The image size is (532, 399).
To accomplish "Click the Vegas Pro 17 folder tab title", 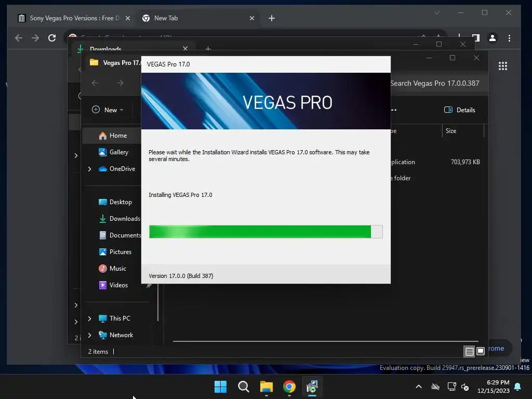I will tap(122, 63).
